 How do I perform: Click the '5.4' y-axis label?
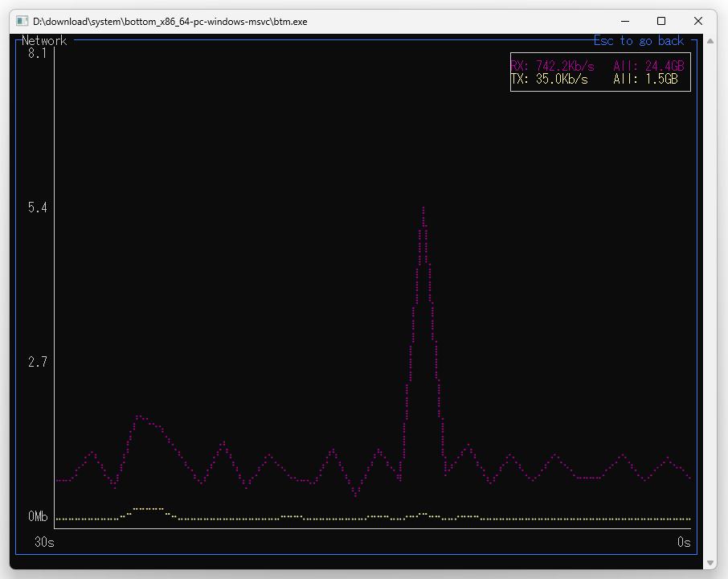point(38,207)
